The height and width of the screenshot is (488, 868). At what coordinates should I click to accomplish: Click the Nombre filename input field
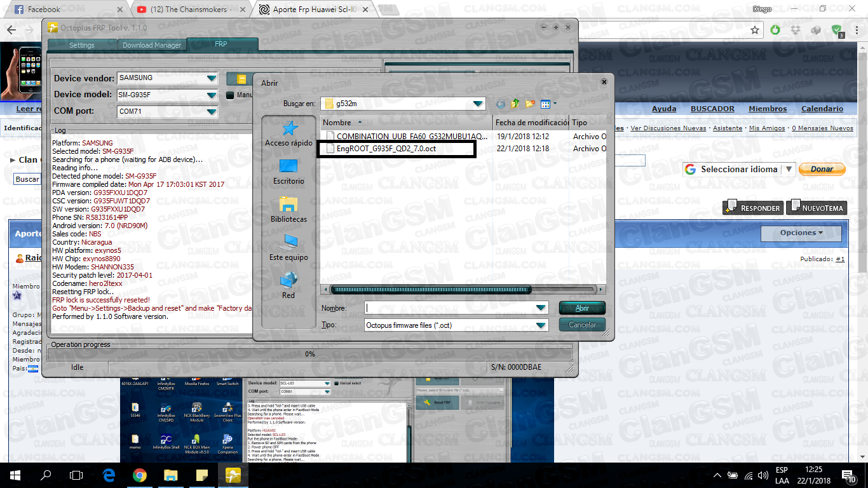pos(449,308)
